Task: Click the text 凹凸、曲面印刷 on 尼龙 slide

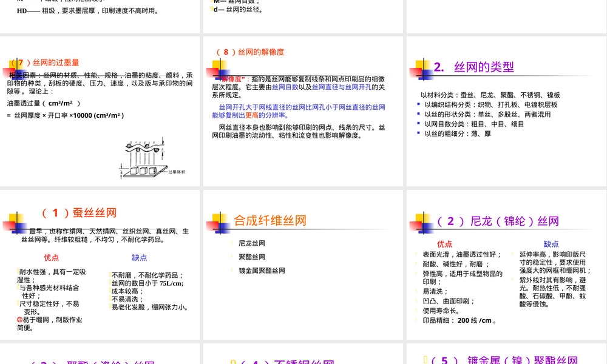Action: (x=449, y=301)
